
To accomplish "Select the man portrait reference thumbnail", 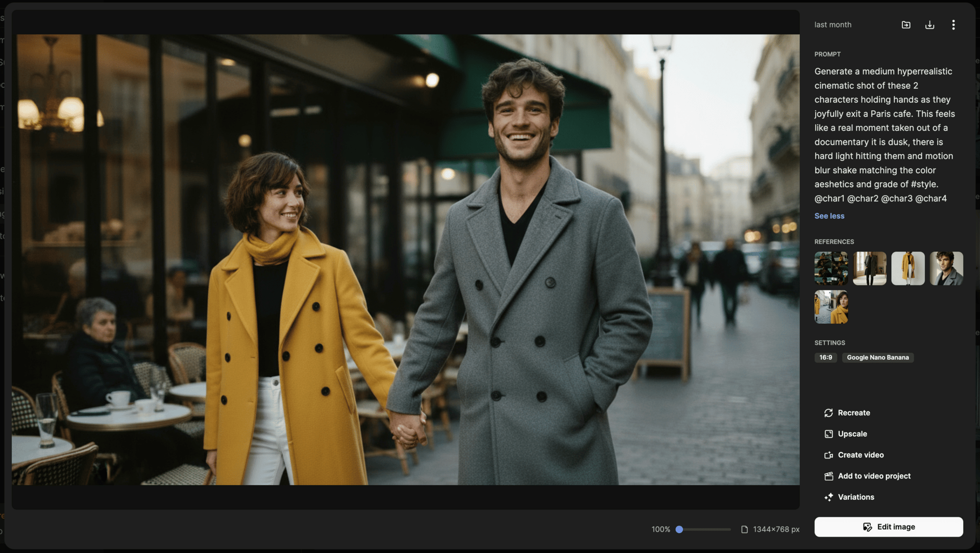I will (946, 268).
